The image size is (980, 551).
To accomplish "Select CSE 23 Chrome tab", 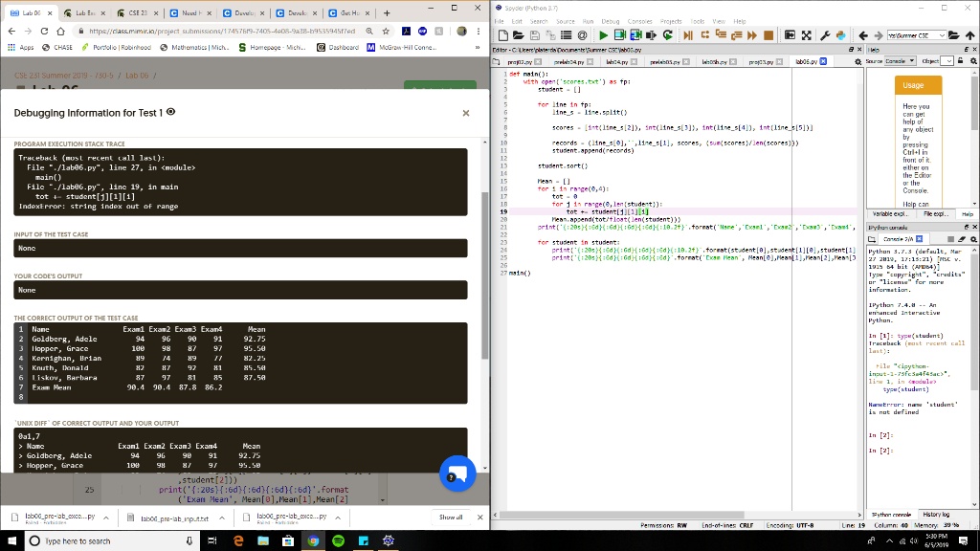I will click(137, 12).
